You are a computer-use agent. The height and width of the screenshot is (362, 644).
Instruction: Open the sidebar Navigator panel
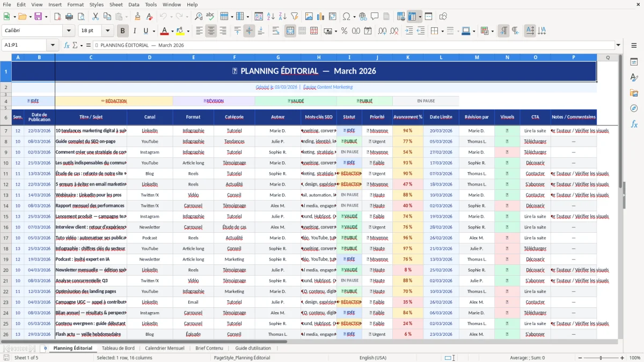click(x=634, y=108)
